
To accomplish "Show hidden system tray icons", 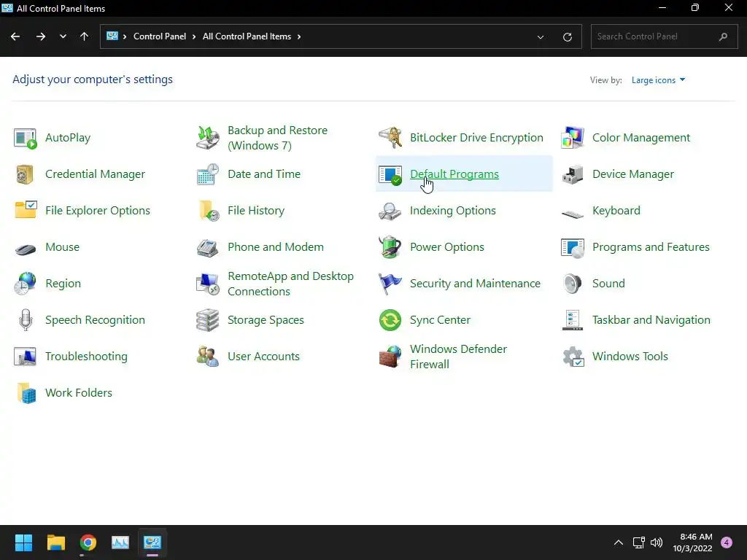I will pos(619,542).
